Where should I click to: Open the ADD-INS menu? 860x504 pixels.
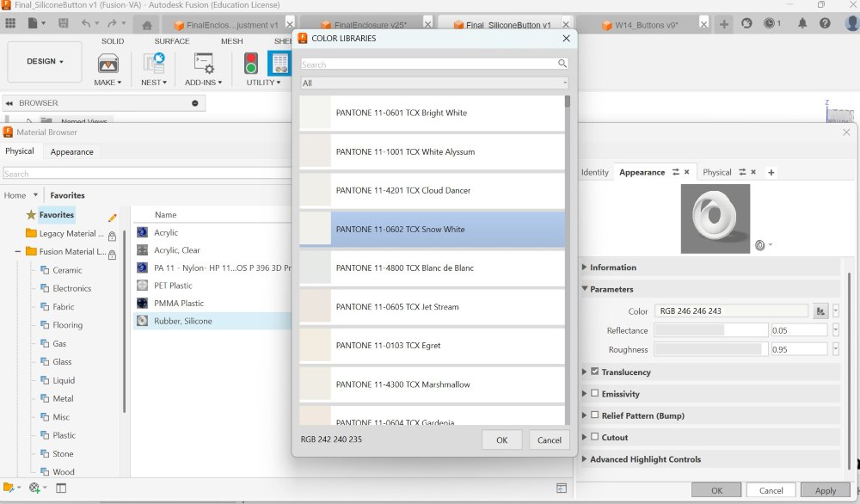tap(204, 83)
